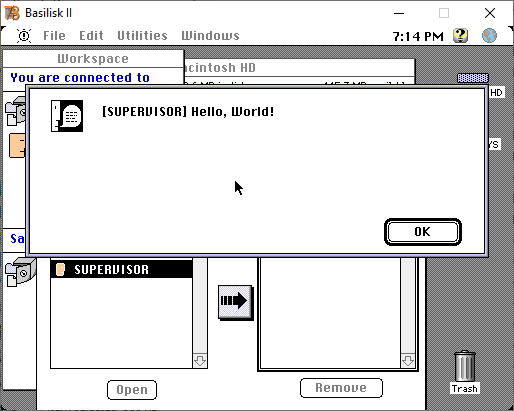Click the arrow transfer button

[236, 302]
